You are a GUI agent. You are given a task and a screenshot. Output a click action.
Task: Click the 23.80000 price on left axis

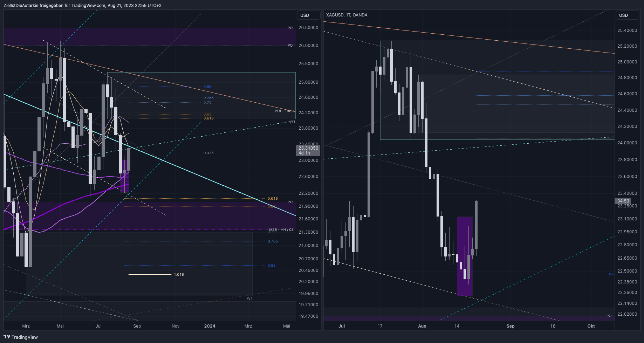[x=308, y=128]
